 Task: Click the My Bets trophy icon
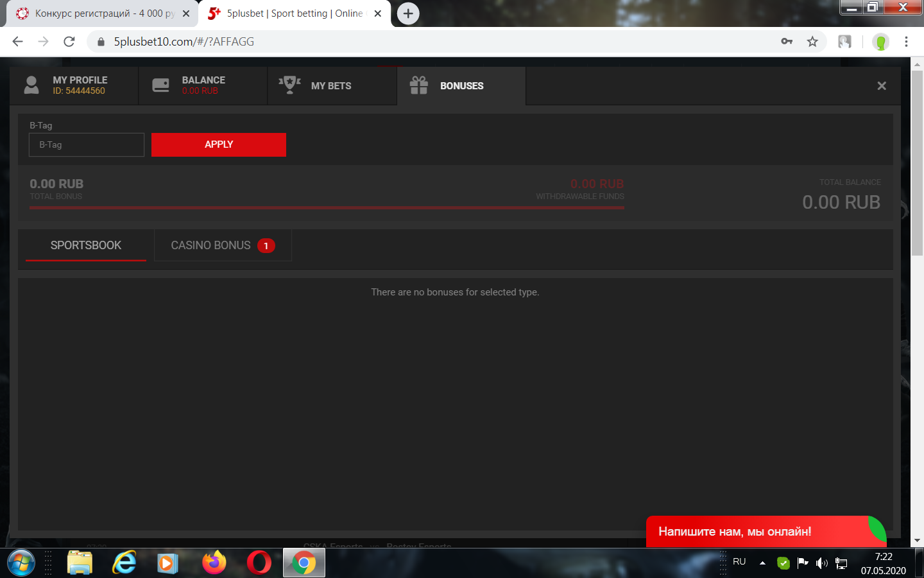289,85
